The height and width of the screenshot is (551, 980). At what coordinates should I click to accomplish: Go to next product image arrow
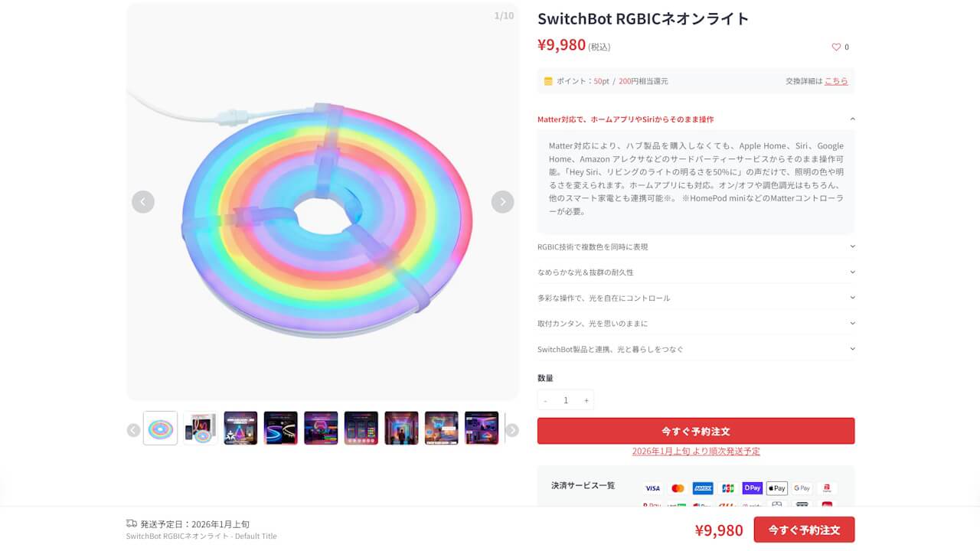click(502, 202)
